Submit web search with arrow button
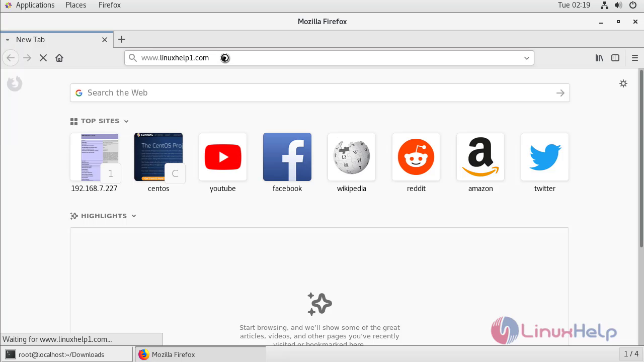Screen dimensions: 644x362 click(560, 93)
